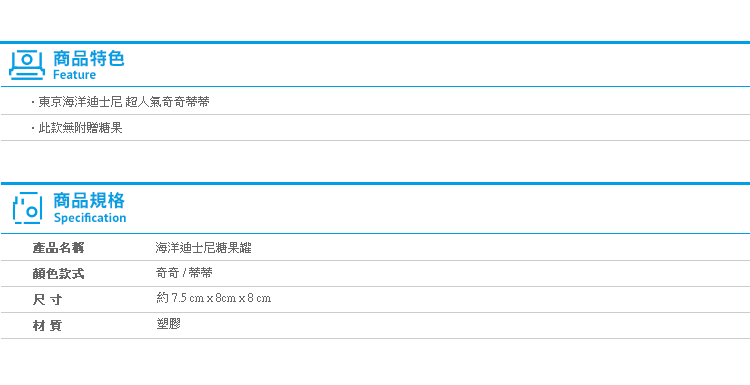Select the 商品規格 heading
Viewport: 750px width, 385px height.
(x=89, y=201)
